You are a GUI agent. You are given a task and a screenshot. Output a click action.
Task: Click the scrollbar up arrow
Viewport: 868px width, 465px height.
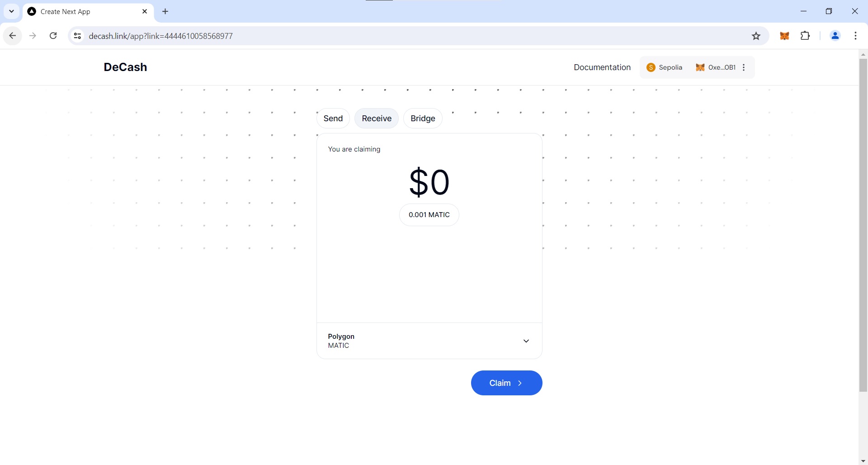tap(863, 54)
